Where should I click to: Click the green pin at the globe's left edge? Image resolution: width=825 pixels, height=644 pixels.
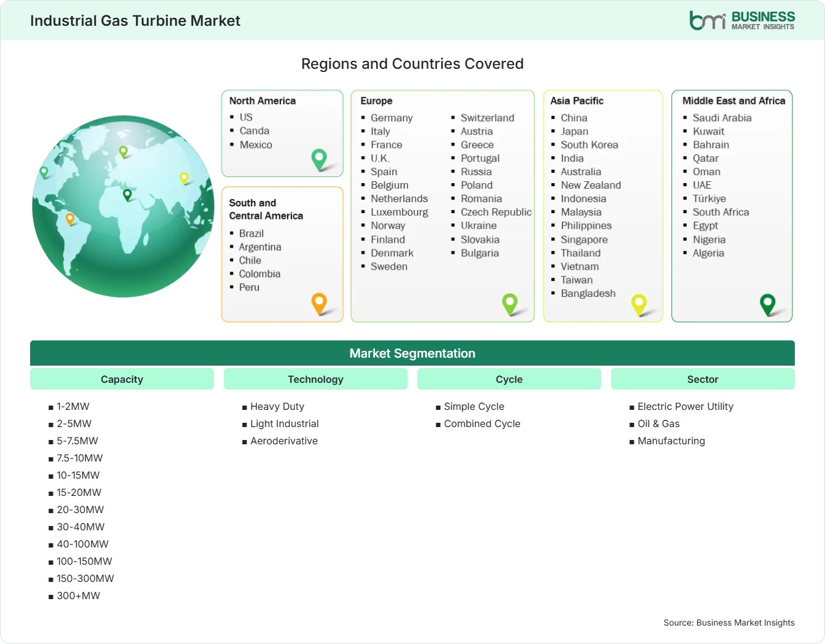click(44, 172)
